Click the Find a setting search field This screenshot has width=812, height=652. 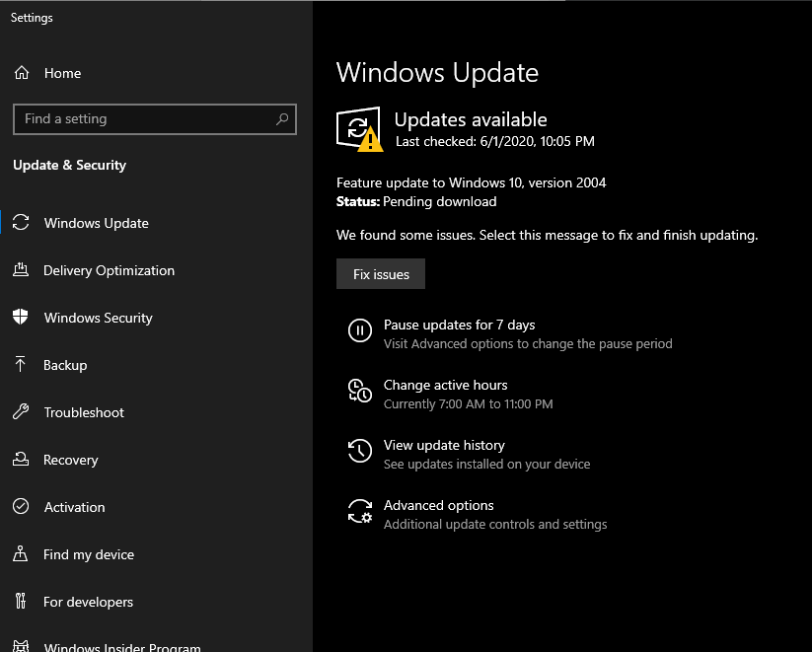(x=155, y=119)
